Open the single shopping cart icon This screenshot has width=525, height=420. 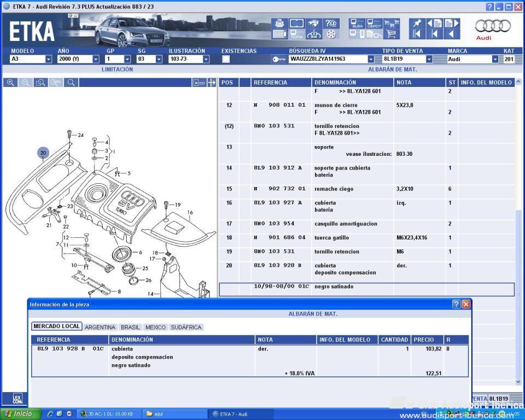pos(392,34)
